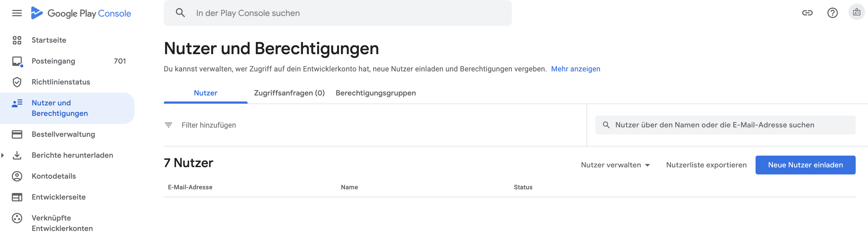Click the Entwicklerseite page icon
This screenshot has width=868, height=238.
tap(17, 197)
